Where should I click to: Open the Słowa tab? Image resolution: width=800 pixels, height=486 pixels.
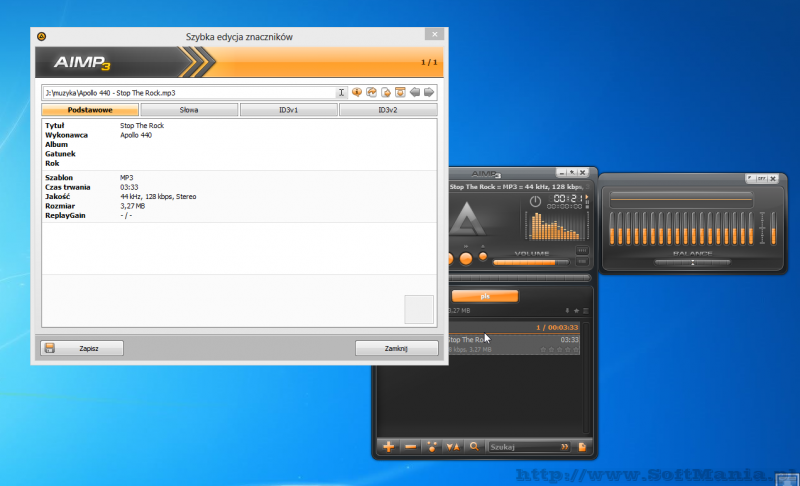click(189, 110)
